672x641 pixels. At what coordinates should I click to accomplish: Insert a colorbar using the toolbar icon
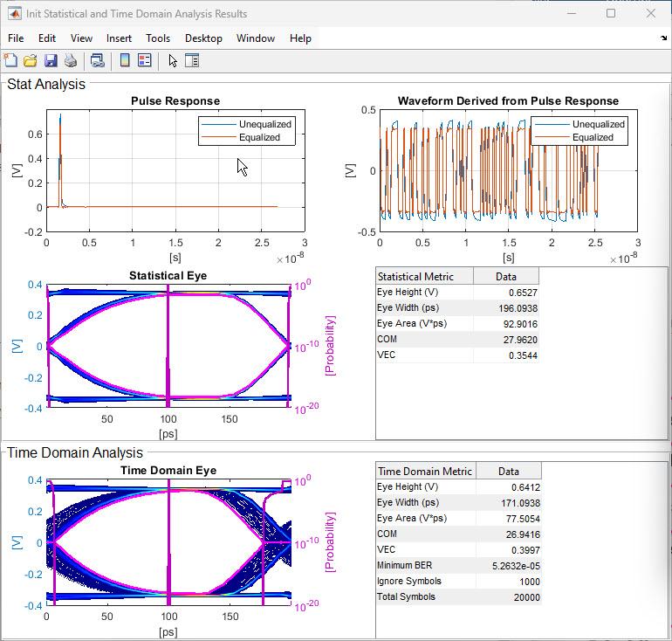(125, 60)
